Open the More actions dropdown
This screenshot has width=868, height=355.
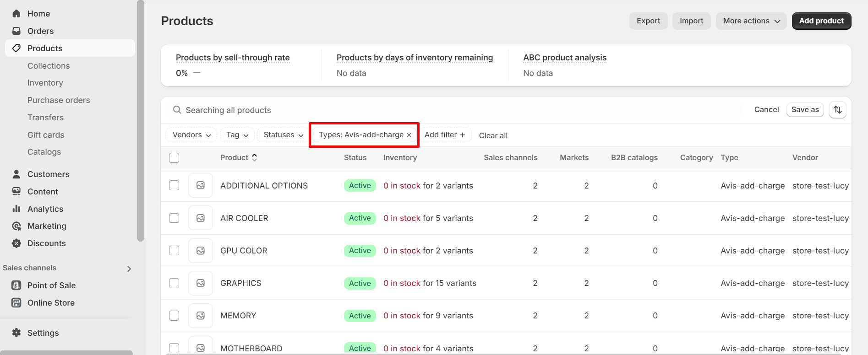(x=751, y=21)
